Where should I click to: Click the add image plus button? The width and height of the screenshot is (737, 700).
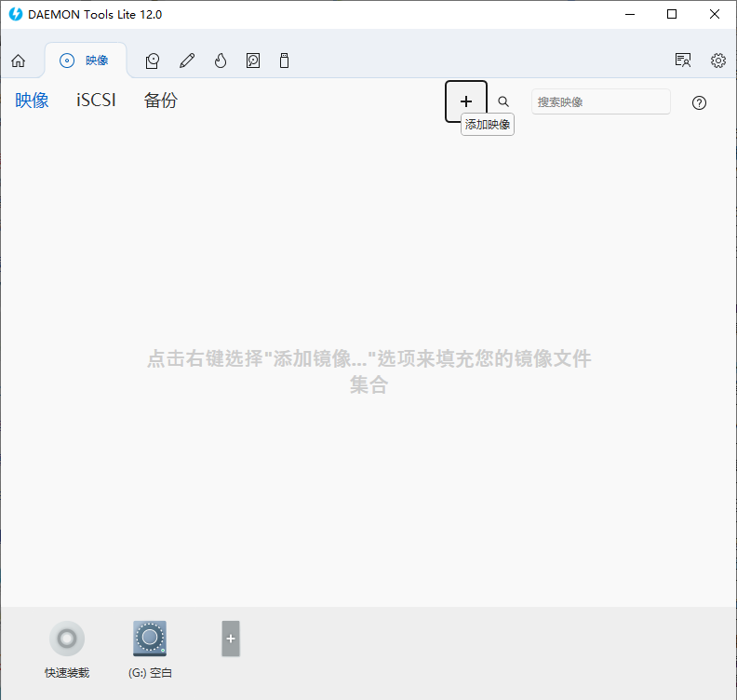[466, 101]
